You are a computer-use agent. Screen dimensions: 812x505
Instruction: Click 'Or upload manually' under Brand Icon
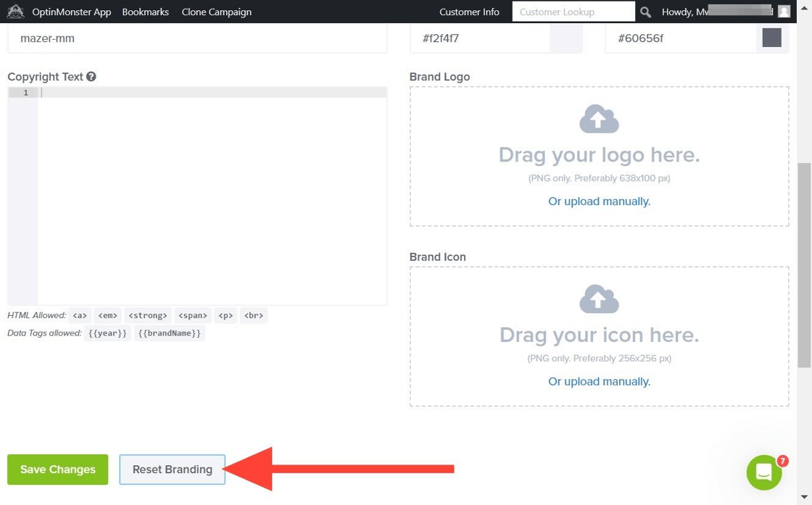coord(599,381)
